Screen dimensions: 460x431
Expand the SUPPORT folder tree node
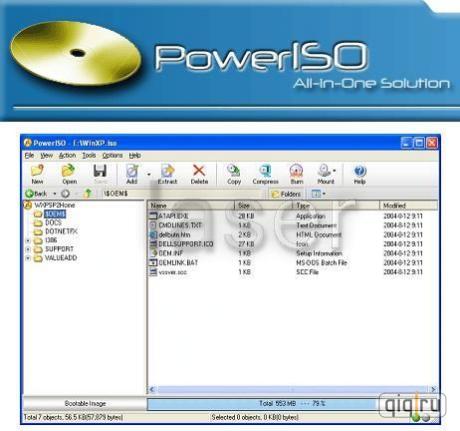(28, 249)
